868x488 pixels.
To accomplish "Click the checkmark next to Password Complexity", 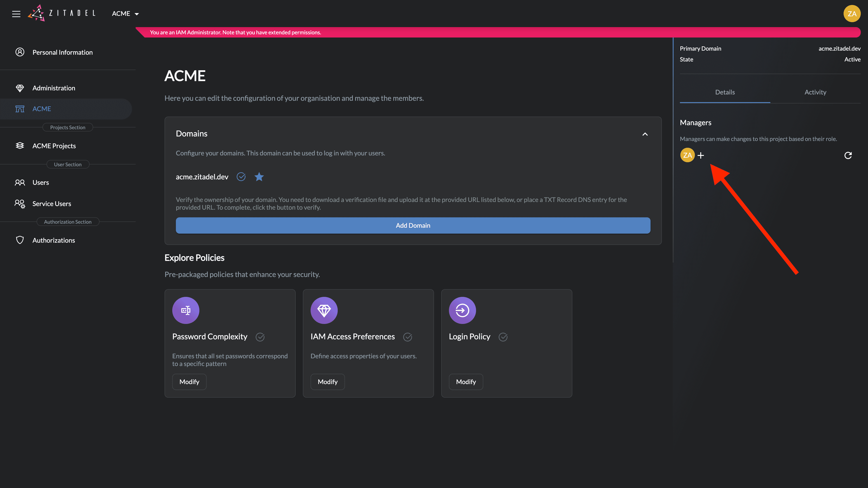I will pyautogui.click(x=260, y=337).
